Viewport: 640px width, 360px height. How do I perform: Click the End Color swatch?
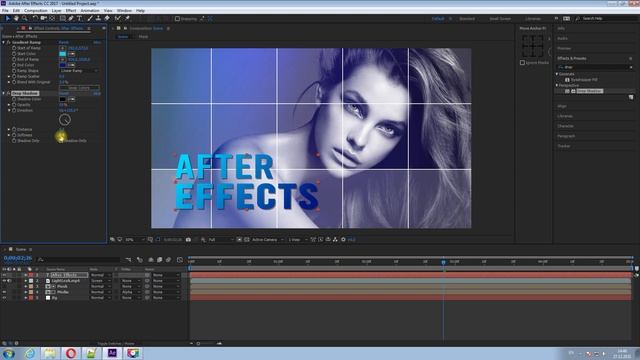62,65
